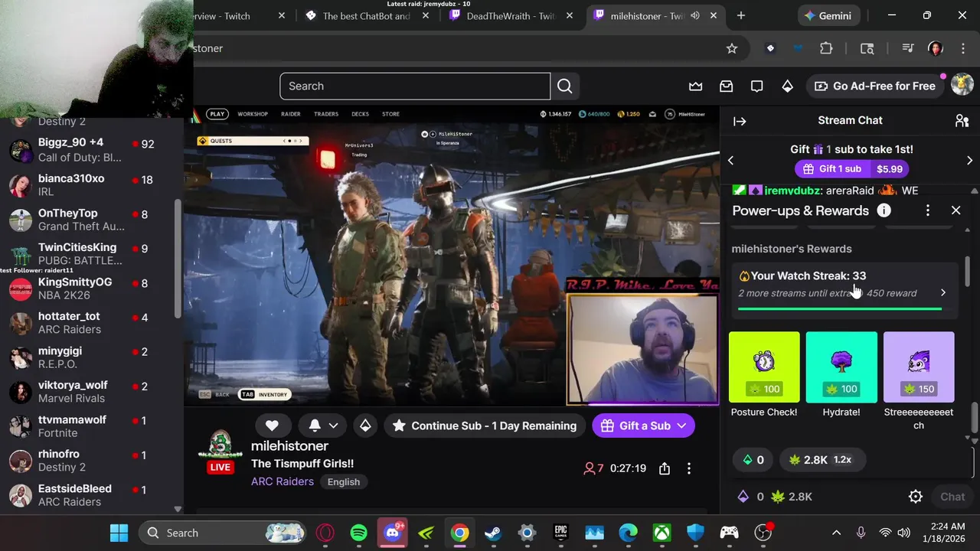980x551 pixels.
Task: Open Discord from the taskbar
Action: (x=393, y=533)
